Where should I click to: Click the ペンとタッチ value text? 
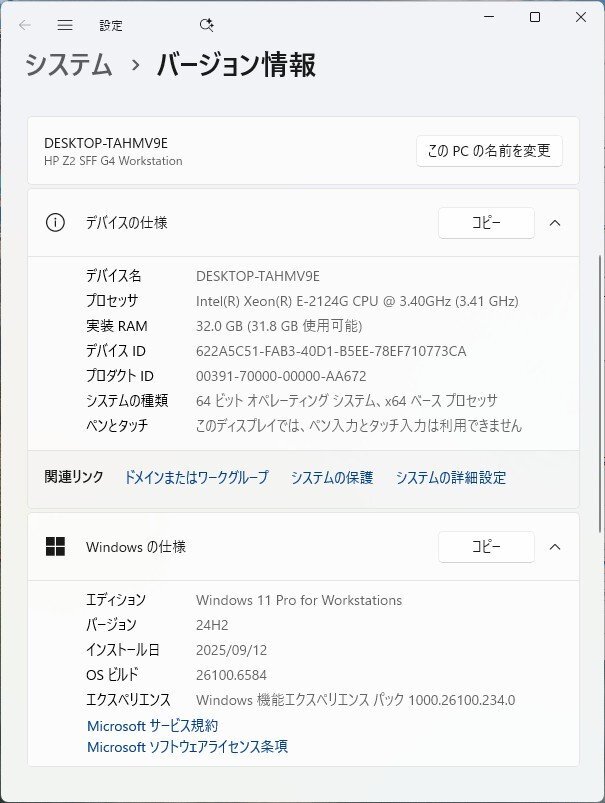click(x=359, y=425)
